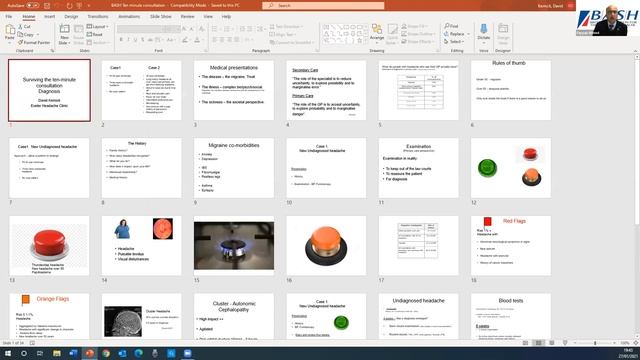Switch to the Transitions tab
The height and width of the screenshot is (360, 640).
[x=98, y=16]
